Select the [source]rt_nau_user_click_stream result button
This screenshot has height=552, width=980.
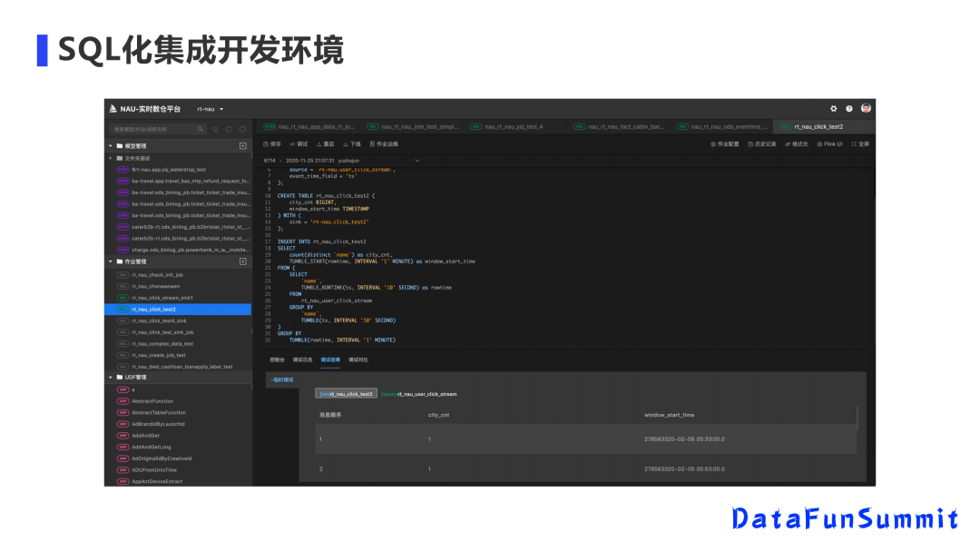coord(419,394)
